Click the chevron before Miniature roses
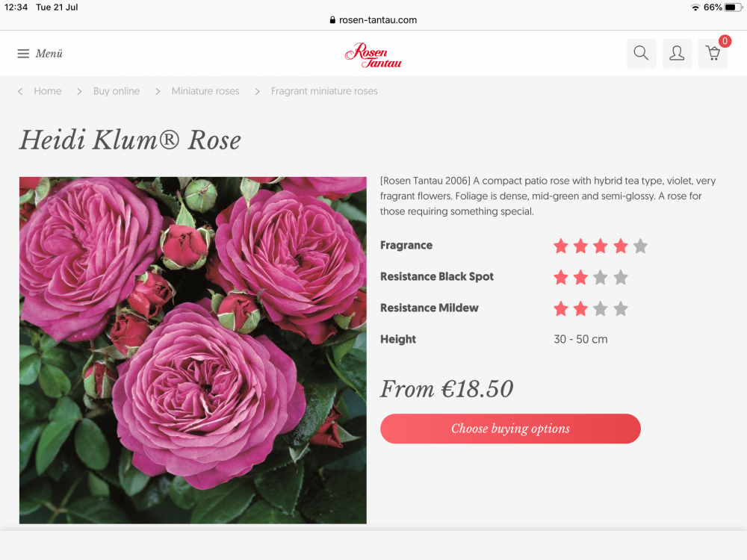The image size is (747, 560). pos(158,91)
